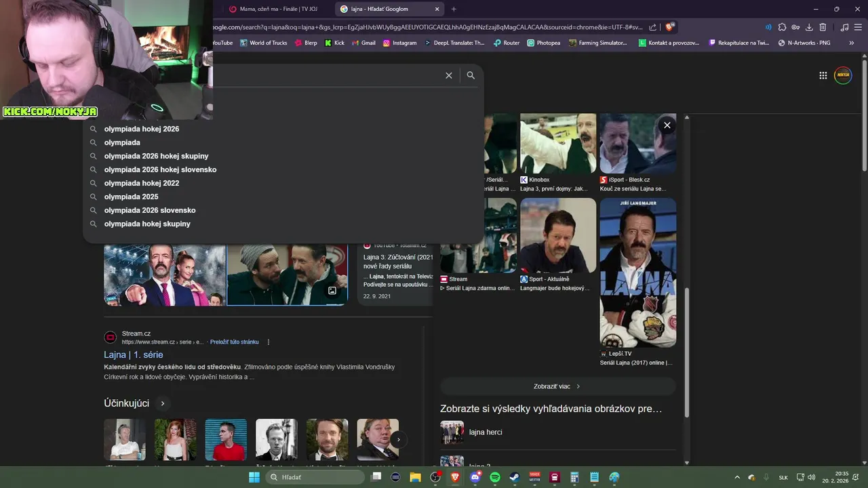Open the Router bookmark
The height and width of the screenshot is (488, 868).
coord(507,43)
